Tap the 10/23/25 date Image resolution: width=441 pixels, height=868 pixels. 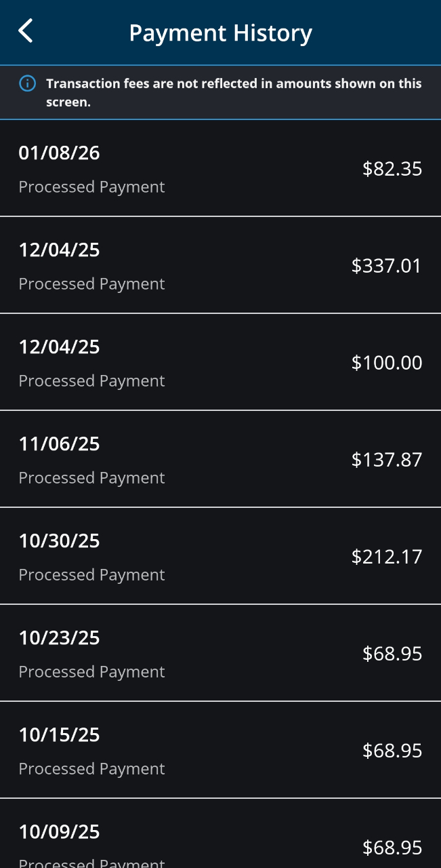click(59, 638)
